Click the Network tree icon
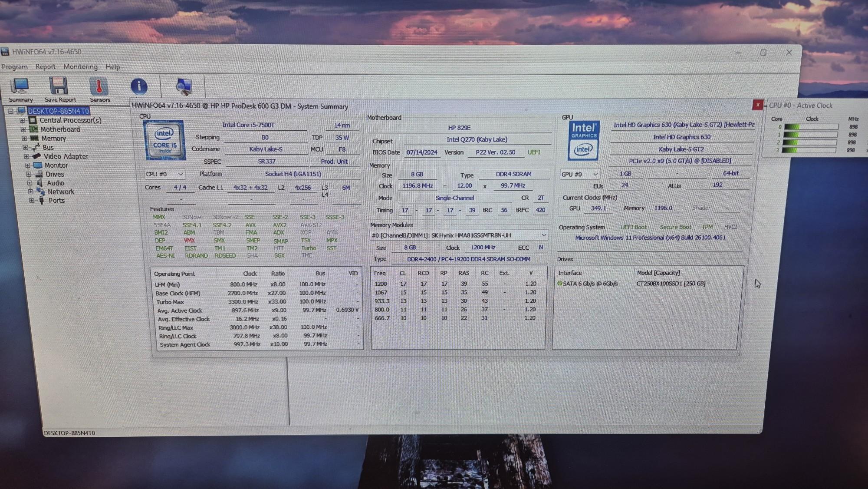Image resolution: width=868 pixels, height=489 pixels. tap(41, 192)
